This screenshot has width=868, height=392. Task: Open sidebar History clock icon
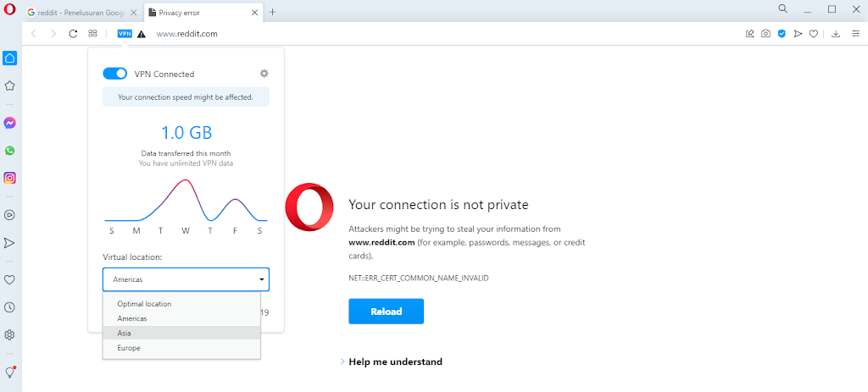click(x=9, y=307)
